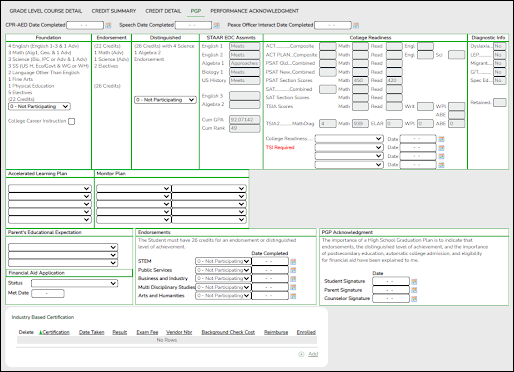Switch to Credit Summary tab
The width and height of the screenshot is (514, 372).
point(114,11)
